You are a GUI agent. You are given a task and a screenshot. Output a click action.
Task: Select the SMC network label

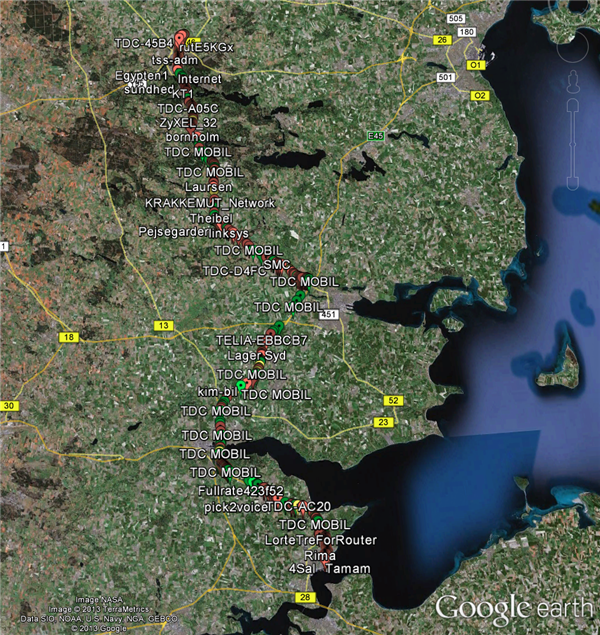pyautogui.click(x=277, y=265)
